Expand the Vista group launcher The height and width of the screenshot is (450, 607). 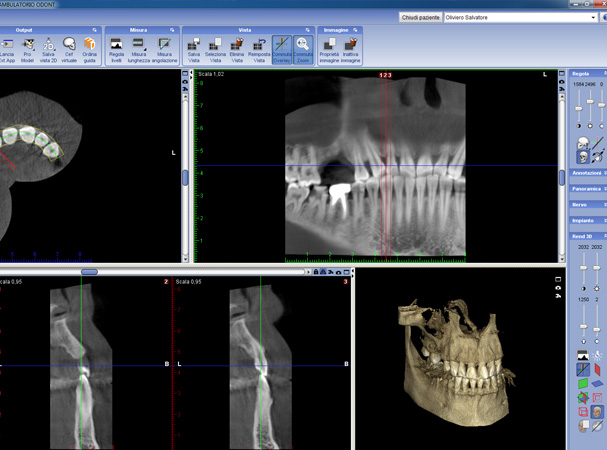tap(307, 30)
